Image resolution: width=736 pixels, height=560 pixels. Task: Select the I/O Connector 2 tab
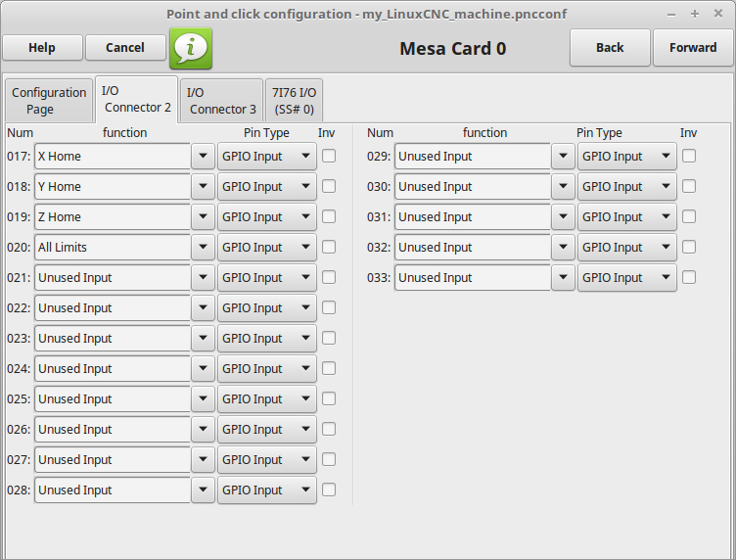[x=136, y=99]
